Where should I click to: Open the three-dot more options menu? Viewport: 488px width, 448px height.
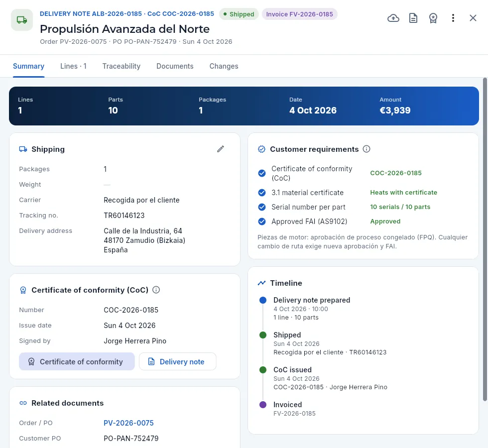(453, 18)
